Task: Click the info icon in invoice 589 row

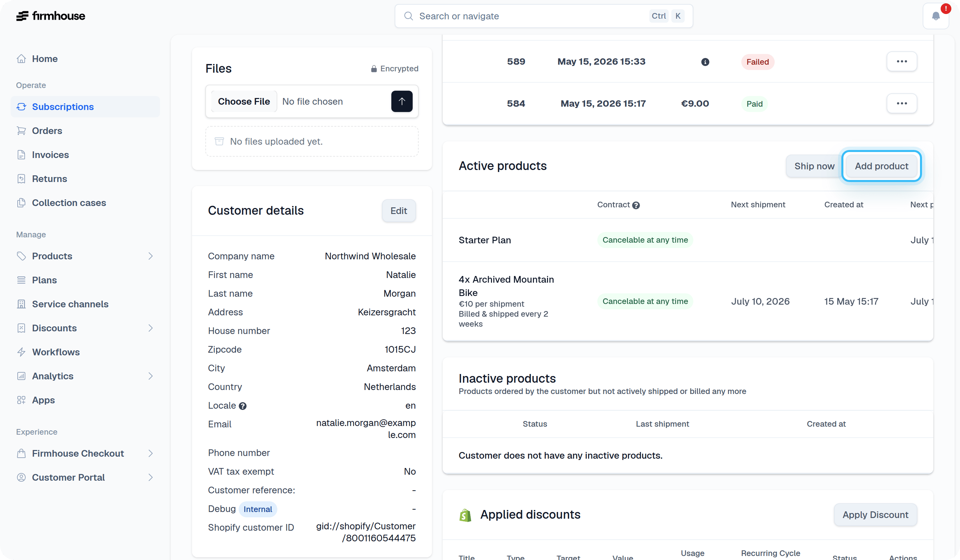Action: [x=705, y=62]
